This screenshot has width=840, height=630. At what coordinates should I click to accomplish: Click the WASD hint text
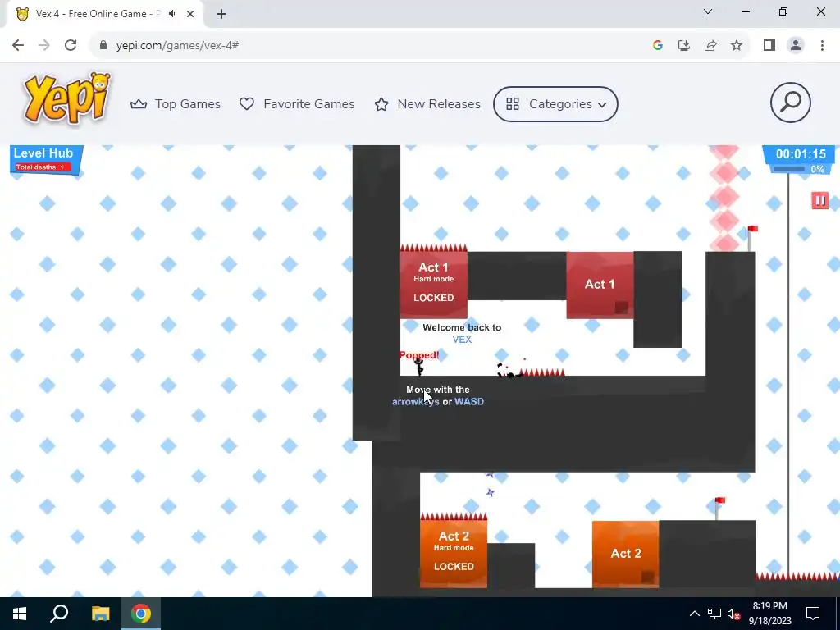pyautogui.click(x=468, y=401)
